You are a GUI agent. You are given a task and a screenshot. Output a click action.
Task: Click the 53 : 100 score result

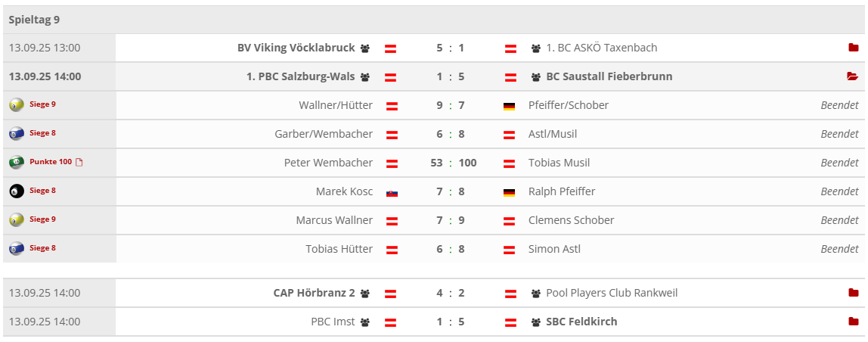450,163
